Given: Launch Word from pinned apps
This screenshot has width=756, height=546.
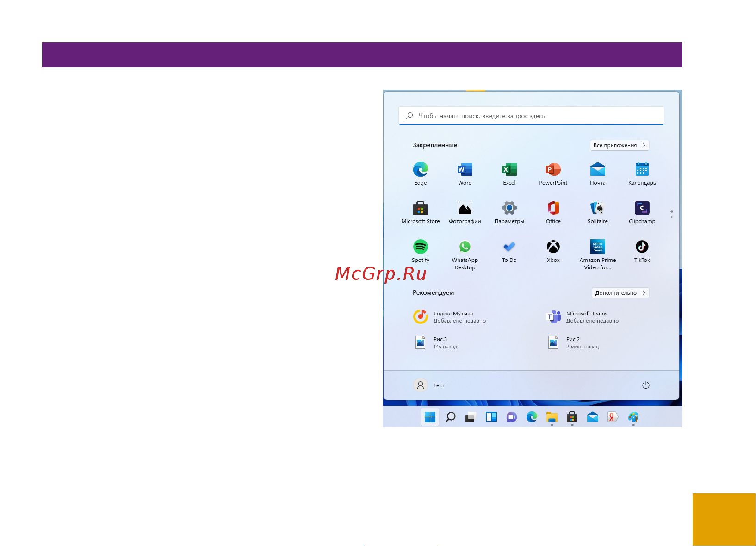Looking at the screenshot, I should (465, 174).
